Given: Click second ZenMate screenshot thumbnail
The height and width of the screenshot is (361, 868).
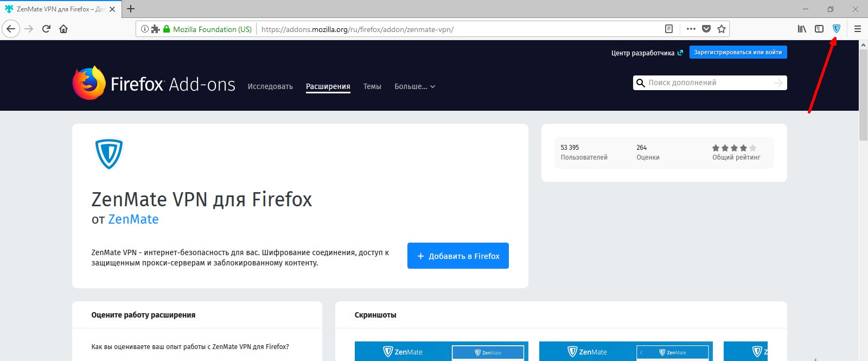Looking at the screenshot, I should point(626,351).
